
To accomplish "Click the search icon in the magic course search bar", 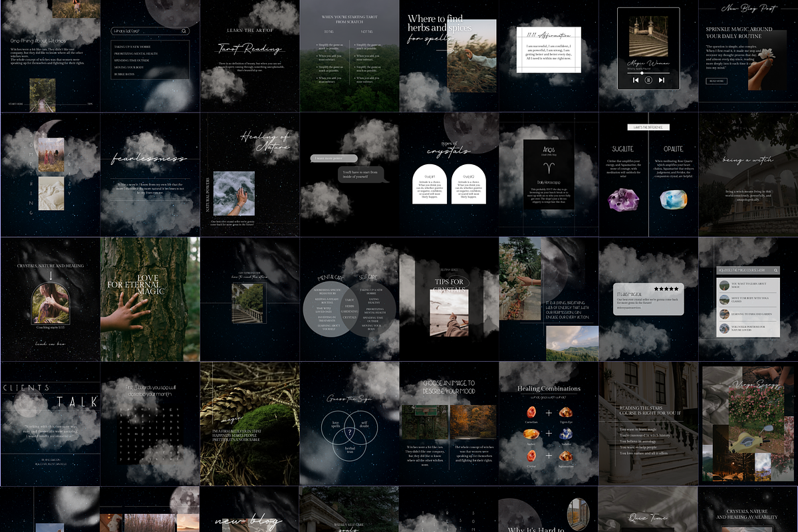I will (775, 270).
